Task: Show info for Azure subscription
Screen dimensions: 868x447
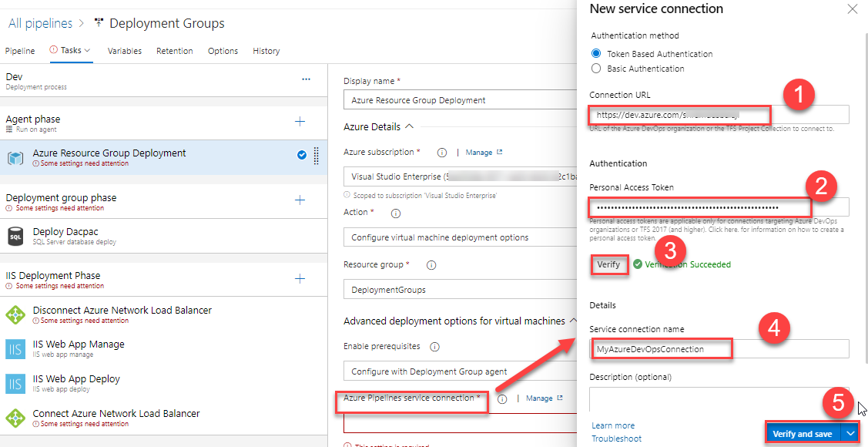Action: (x=442, y=153)
